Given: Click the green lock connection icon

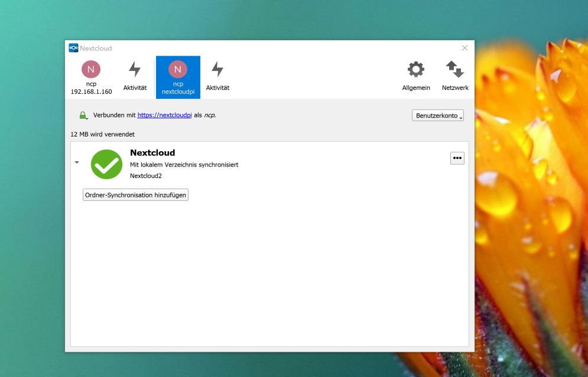Looking at the screenshot, I should click(x=83, y=116).
